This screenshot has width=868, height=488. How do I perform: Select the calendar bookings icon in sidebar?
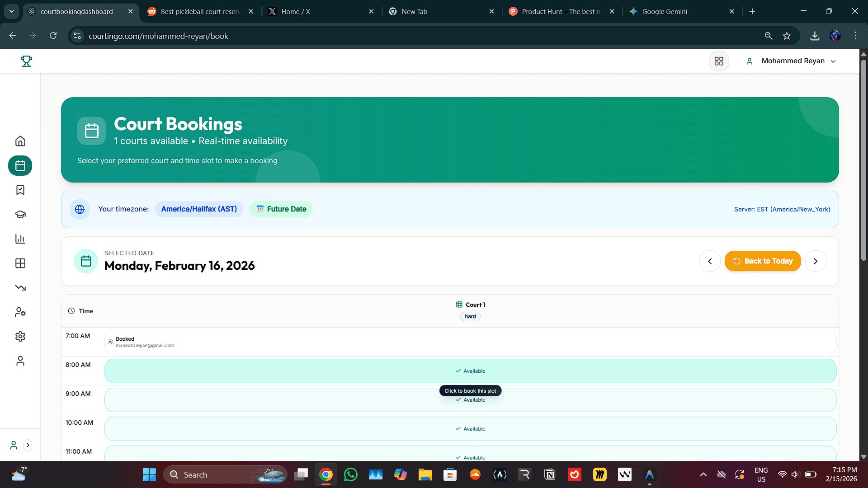pyautogui.click(x=20, y=165)
